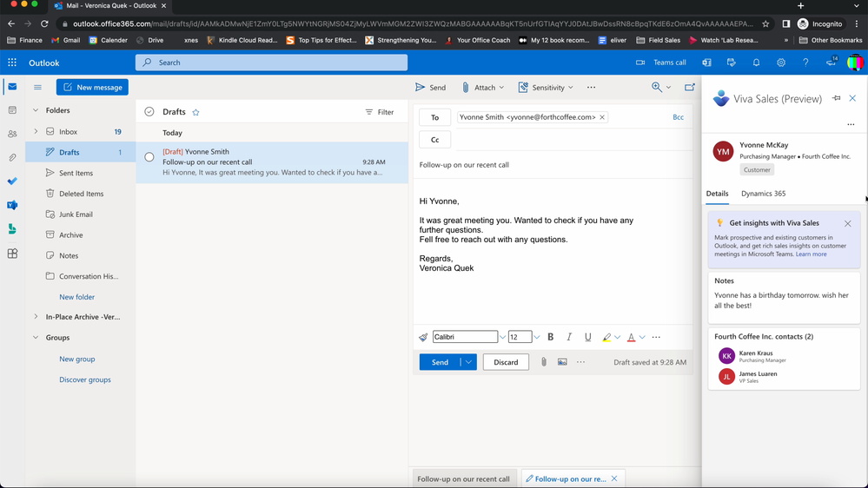Switch to Details tab in Viva Sales
This screenshot has width=868, height=488.
click(x=717, y=194)
